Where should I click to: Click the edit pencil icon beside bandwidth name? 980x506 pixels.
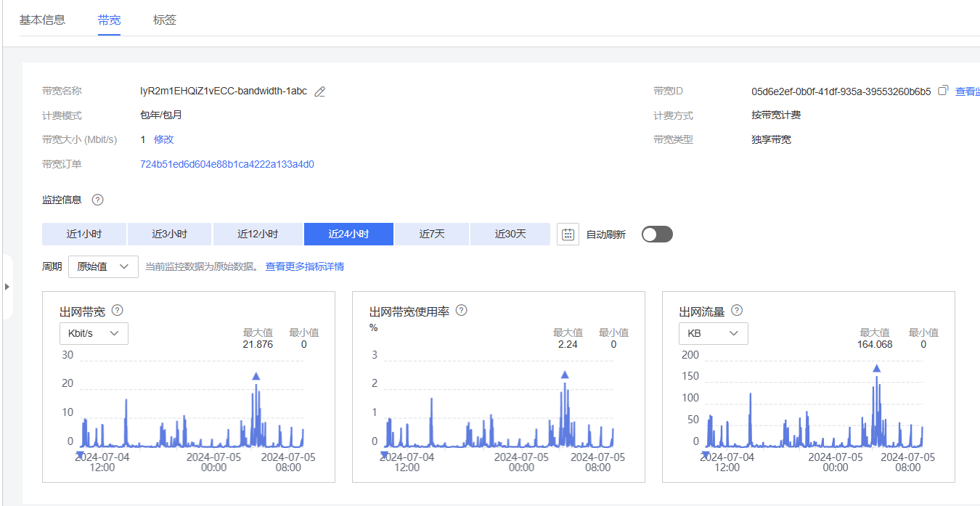[x=319, y=91]
